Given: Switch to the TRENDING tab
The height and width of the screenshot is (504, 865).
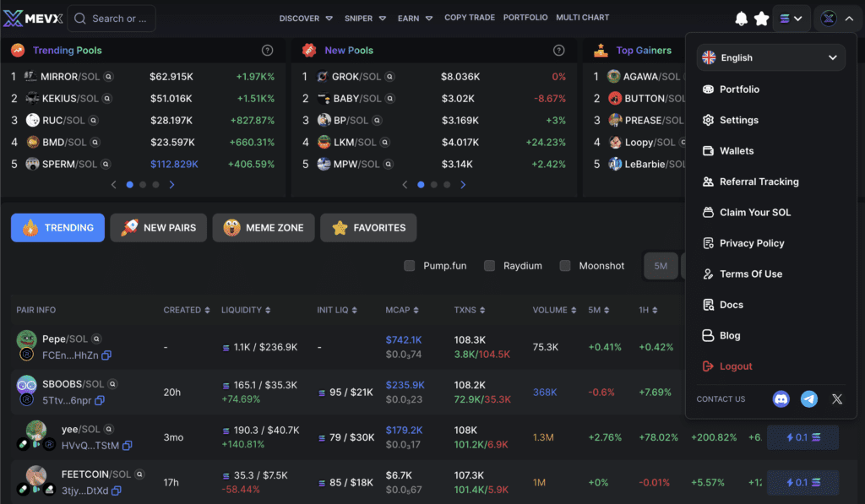Looking at the screenshot, I should pyautogui.click(x=58, y=228).
